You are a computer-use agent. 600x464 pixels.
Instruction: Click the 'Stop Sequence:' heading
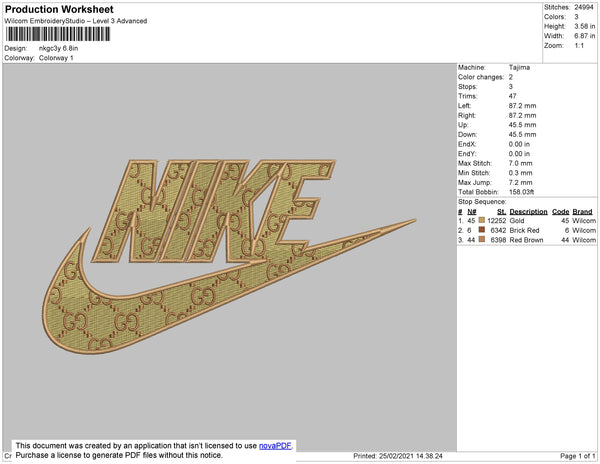coord(482,202)
